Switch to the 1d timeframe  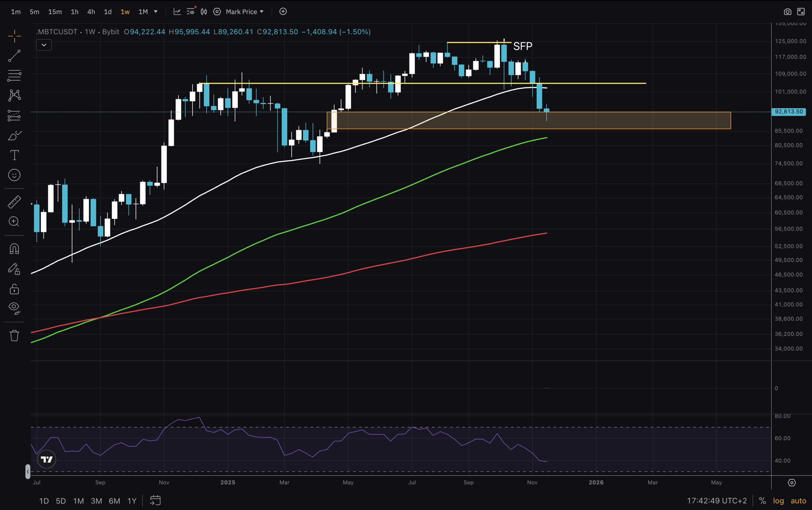(x=108, y=11)
